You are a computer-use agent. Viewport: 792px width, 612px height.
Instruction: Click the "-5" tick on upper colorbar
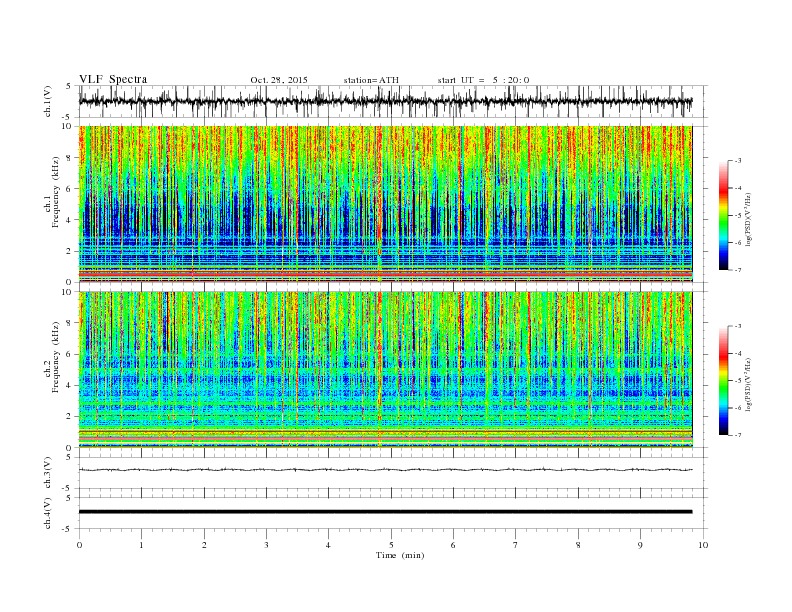[737, 216]
